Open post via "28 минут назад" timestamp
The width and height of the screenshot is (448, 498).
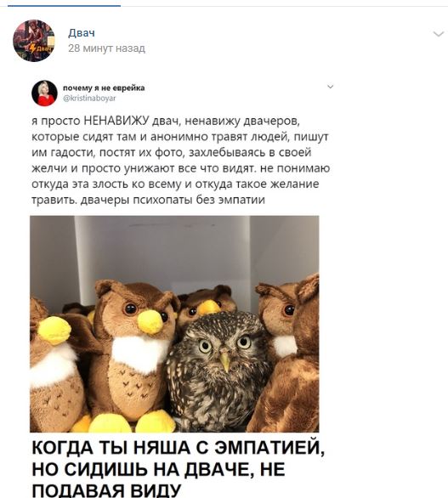click(107, 48)
